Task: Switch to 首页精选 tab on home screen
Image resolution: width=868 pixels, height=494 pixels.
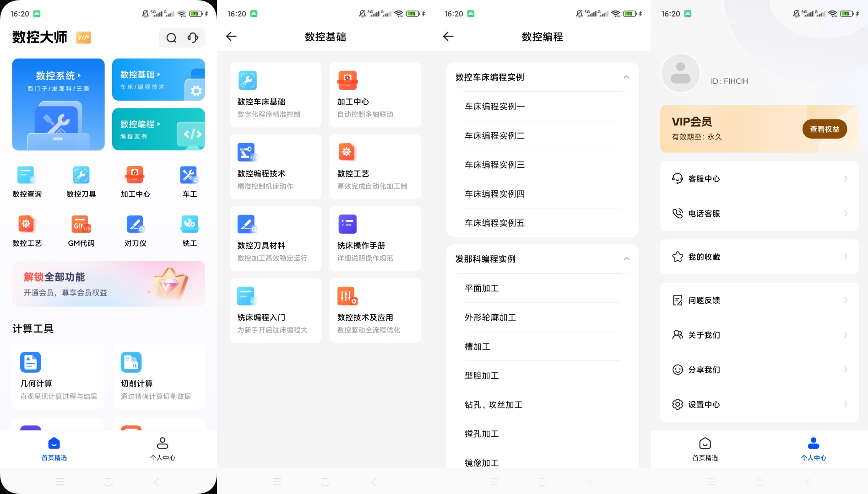Action: click(x=54, y=449)
